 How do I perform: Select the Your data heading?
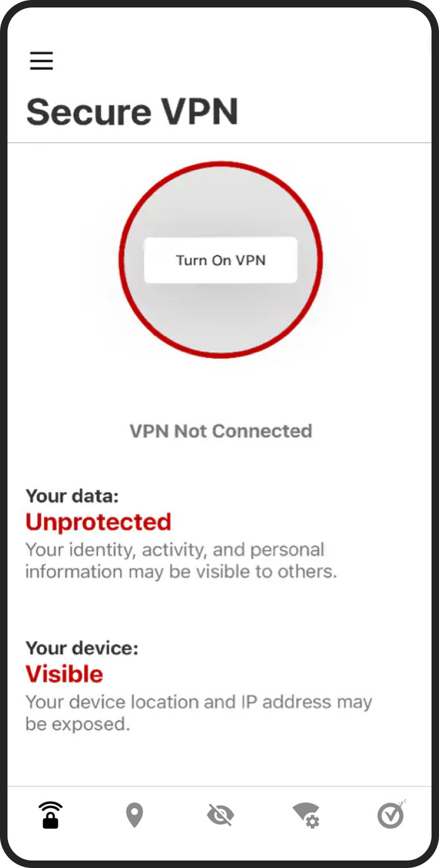(x=72, y=496)
